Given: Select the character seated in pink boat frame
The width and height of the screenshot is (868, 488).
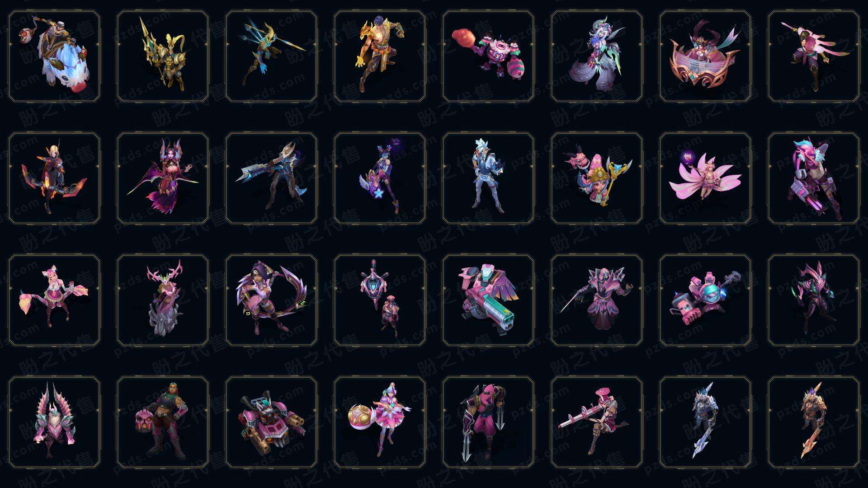Looking at the screenshot, I should [x=705, y=56].
